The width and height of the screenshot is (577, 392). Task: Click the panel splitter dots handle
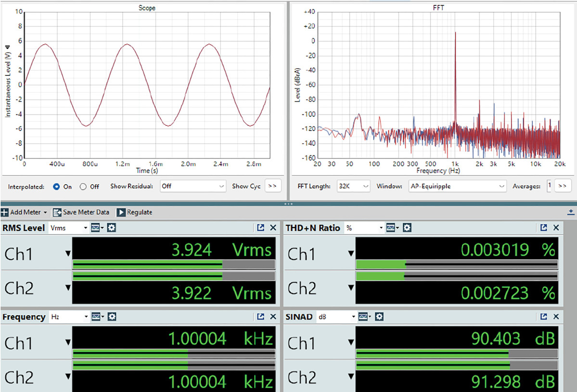(289, 204)
